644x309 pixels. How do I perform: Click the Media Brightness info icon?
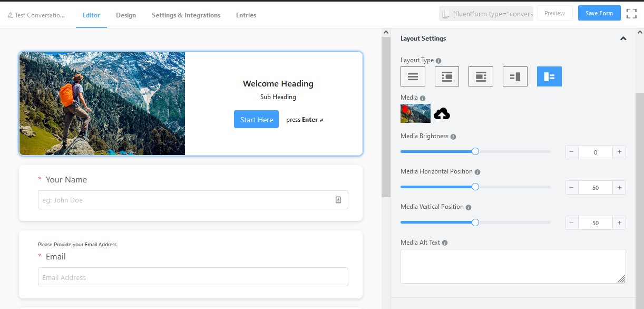453,137
